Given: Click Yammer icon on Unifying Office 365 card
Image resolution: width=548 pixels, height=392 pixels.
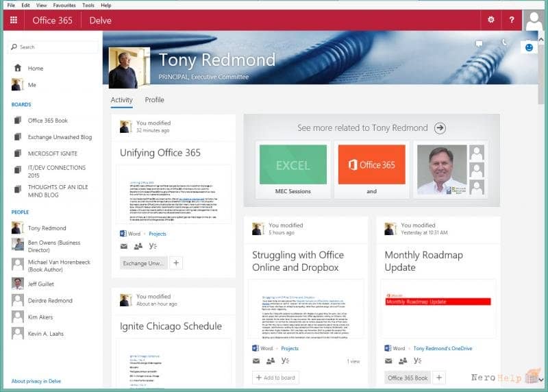Looking at the screenshot, I should [153, 246].
